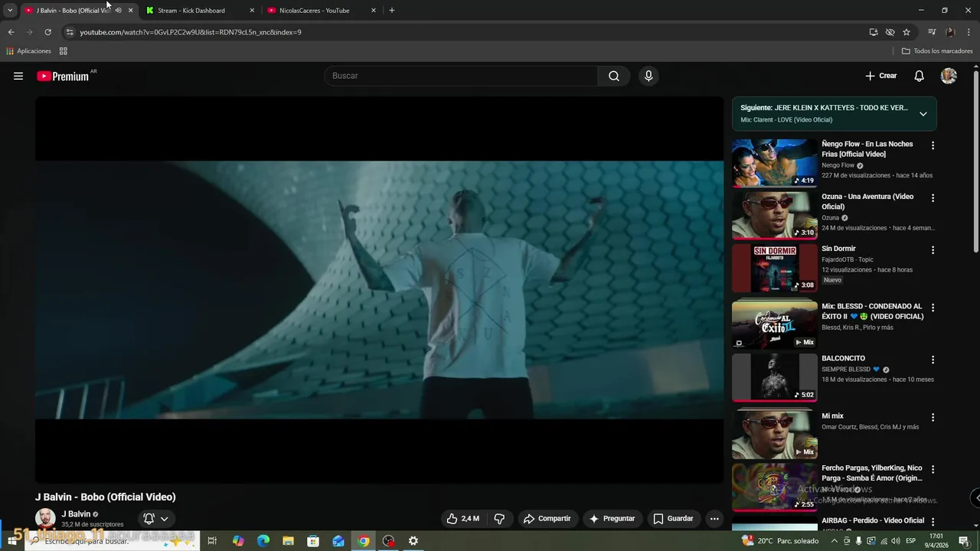
Task: Bookmark this page with star icon
Action: [906, 32]
